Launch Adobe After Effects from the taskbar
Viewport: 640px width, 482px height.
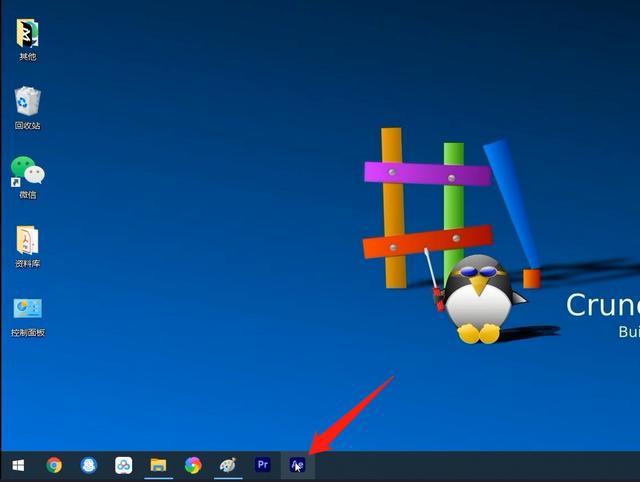click(x=298, y=465)
